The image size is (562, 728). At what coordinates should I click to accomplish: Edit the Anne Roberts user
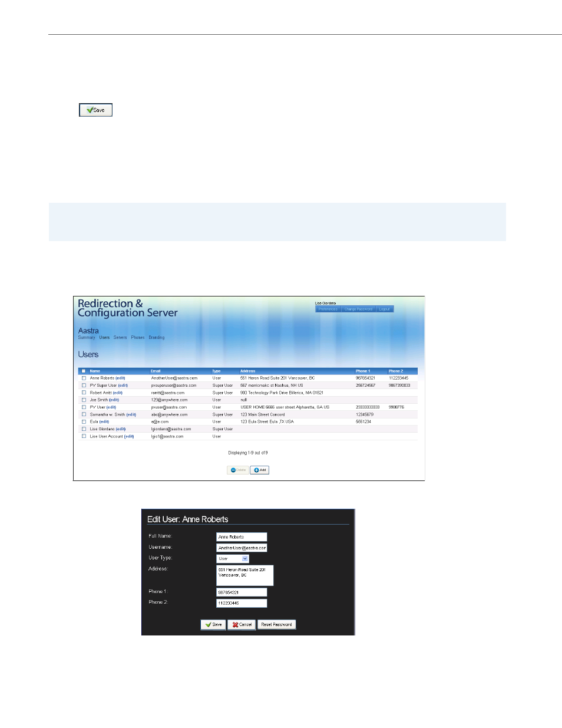coord(120,378)
